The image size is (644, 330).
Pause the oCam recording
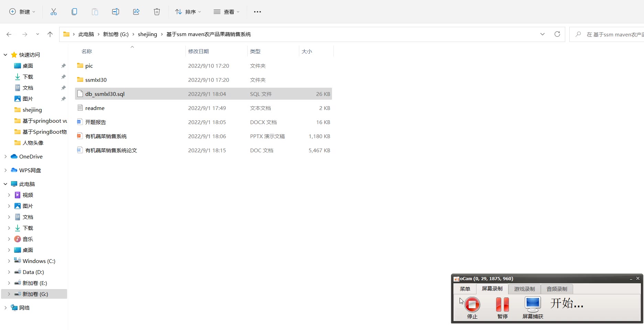(x=502, y=307)
